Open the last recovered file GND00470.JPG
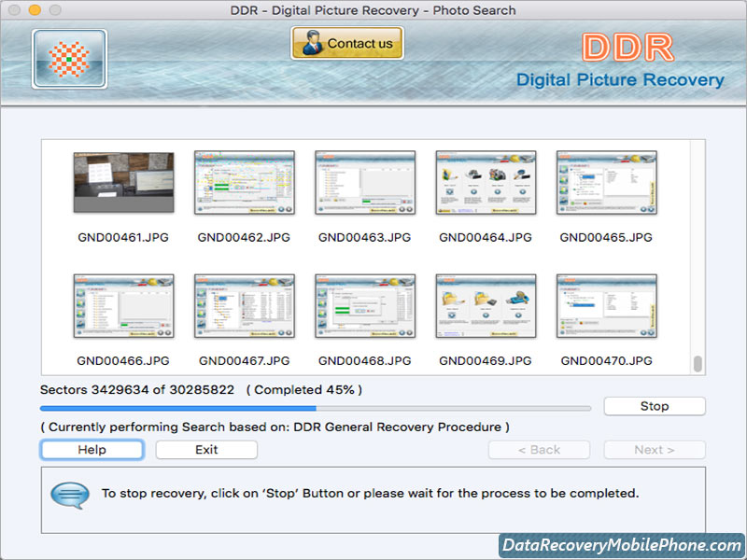This screenshot has height=560, width=747. pos(605,304)
